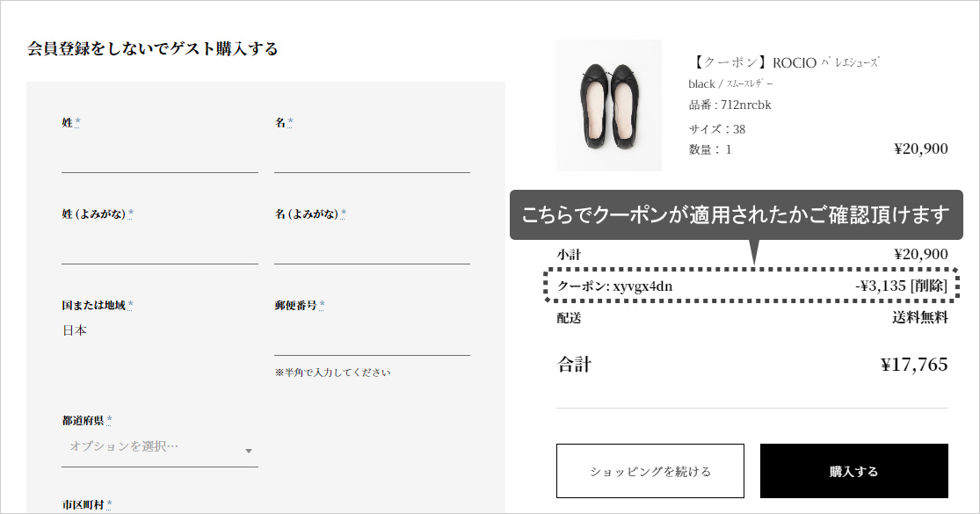Click the prefecture dropdown arrow icon
The image size is (980, 514).
(x=249, y=450)
